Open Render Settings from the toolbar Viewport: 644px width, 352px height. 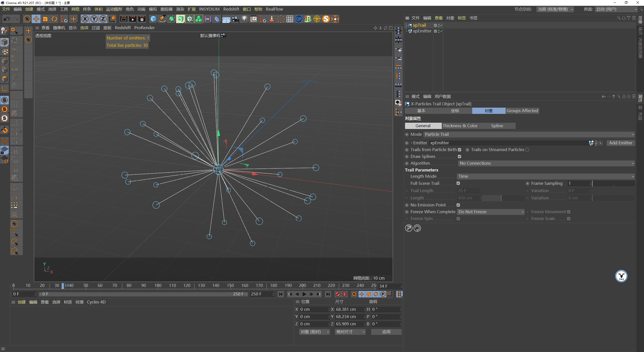[x=142, y=19]
